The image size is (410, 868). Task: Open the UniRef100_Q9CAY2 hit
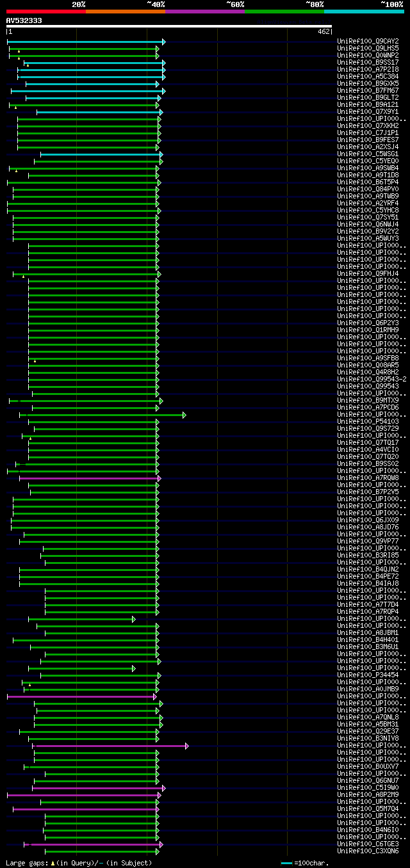click(x=368, y=42)
